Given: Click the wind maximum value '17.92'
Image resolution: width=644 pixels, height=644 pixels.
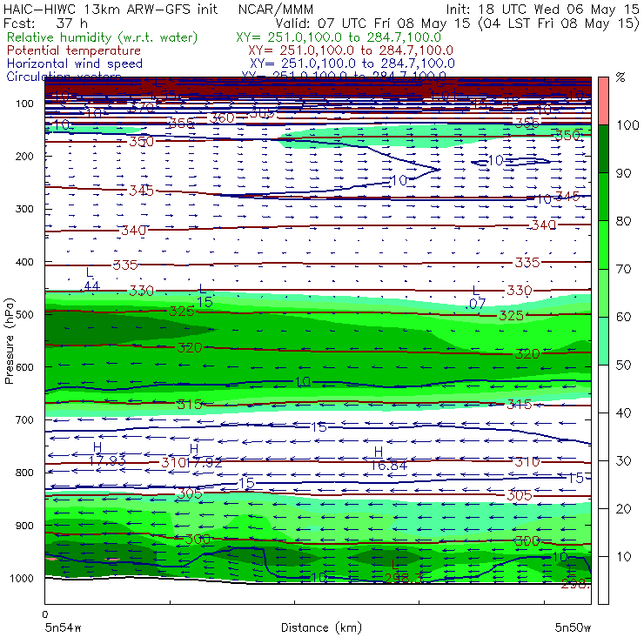Looking at the screenshot, I should point(204,463).
